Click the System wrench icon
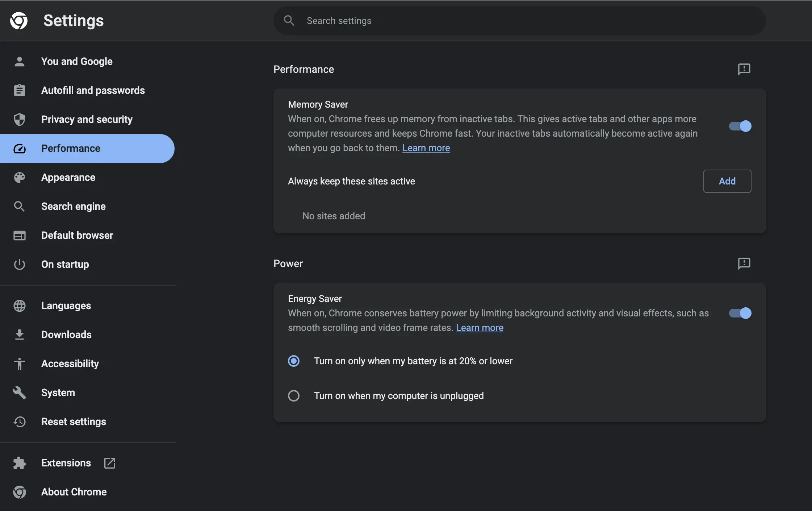 click(x=20, y=392)
